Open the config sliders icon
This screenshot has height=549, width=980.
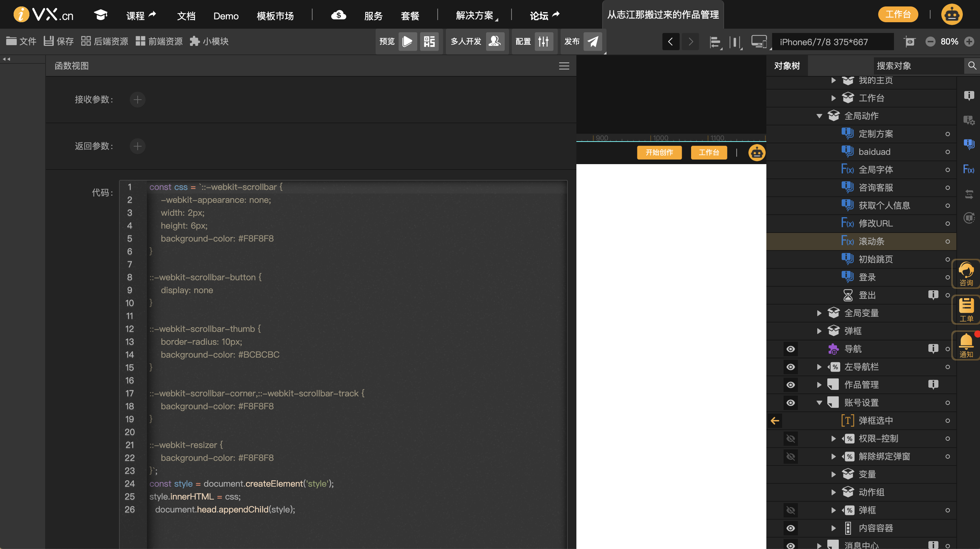[543, 42]
